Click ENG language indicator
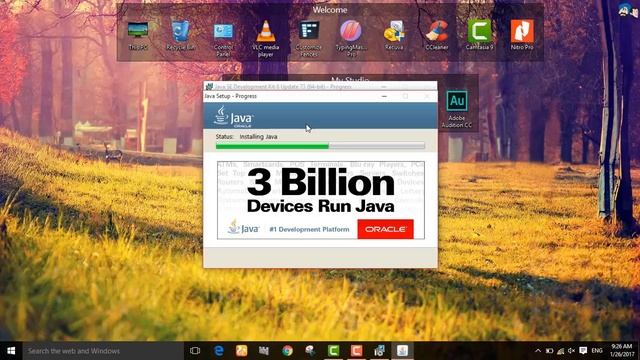The height and width of the screenshot is (360, 640). pos(597,351)
